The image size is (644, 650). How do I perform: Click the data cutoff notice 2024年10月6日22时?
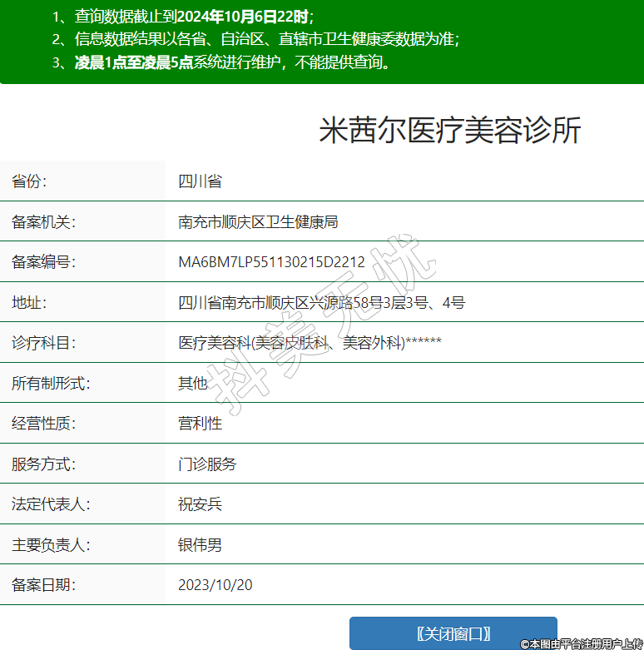point(240,16)
